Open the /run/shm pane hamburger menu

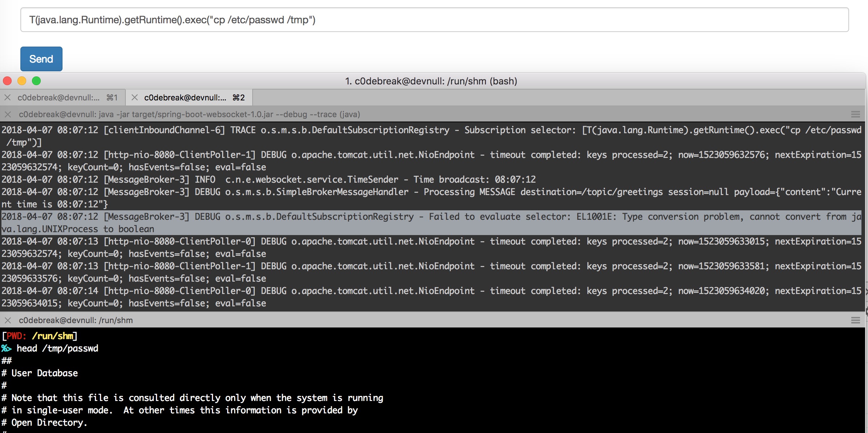coord(855,320)
